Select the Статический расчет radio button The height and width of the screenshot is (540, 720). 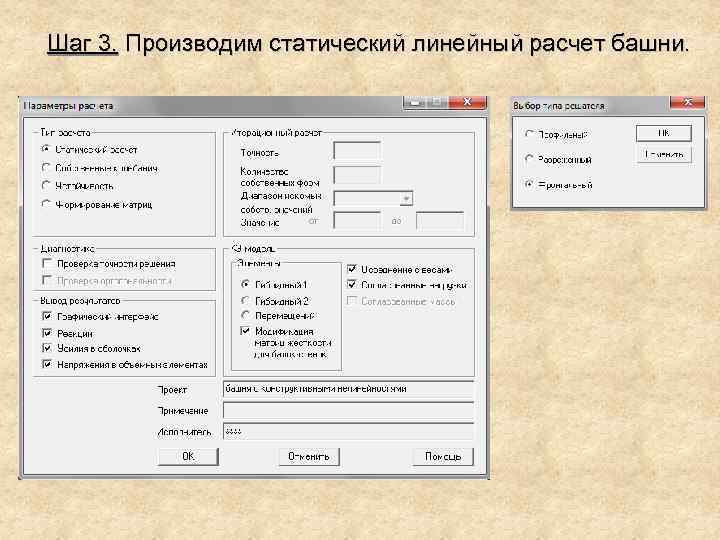45,149
